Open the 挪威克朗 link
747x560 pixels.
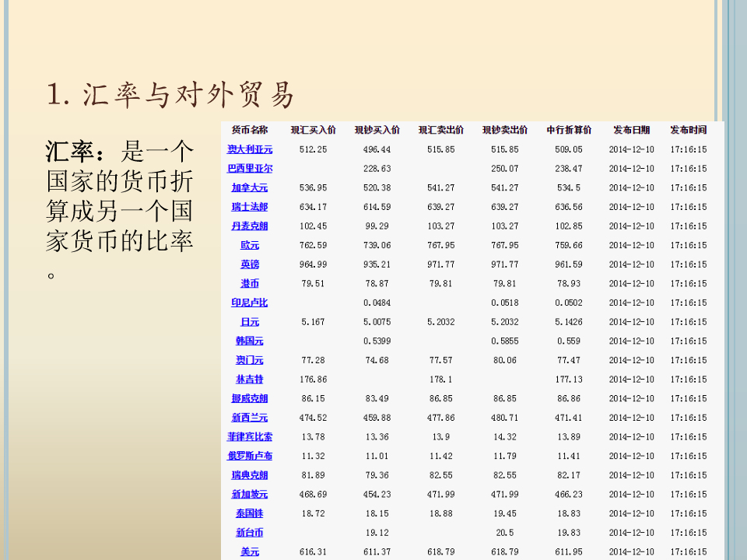tap(250, 398)
